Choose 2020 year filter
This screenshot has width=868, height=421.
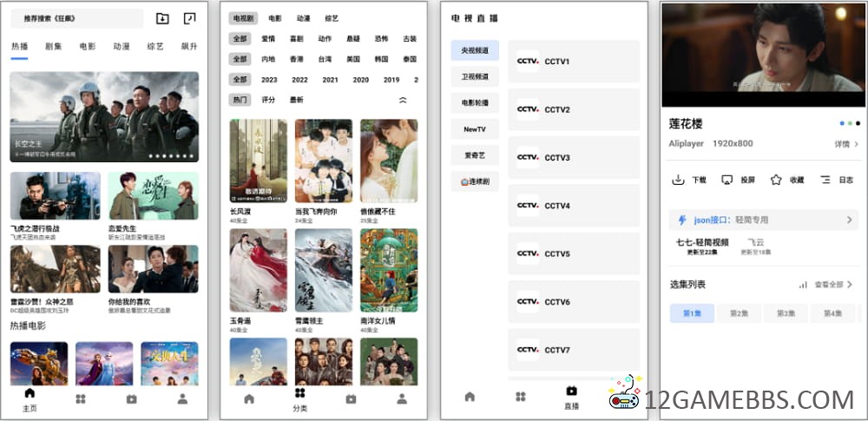click(361, 80)
